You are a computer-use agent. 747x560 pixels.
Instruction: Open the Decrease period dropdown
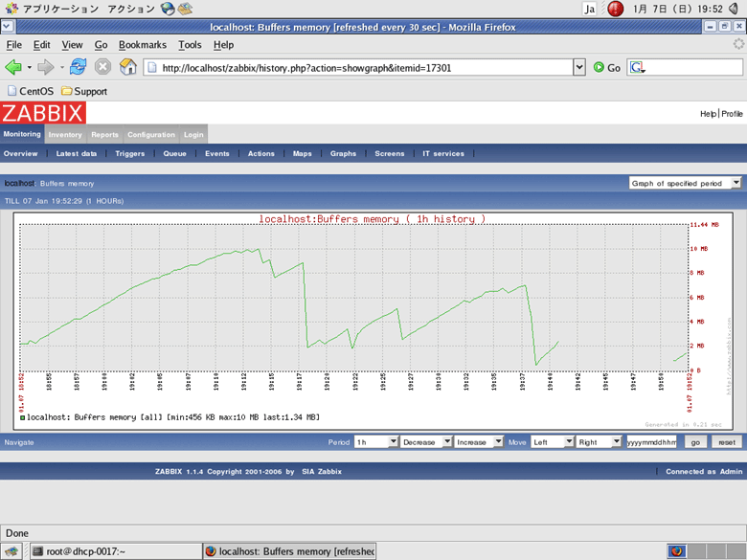pos(425,442)
